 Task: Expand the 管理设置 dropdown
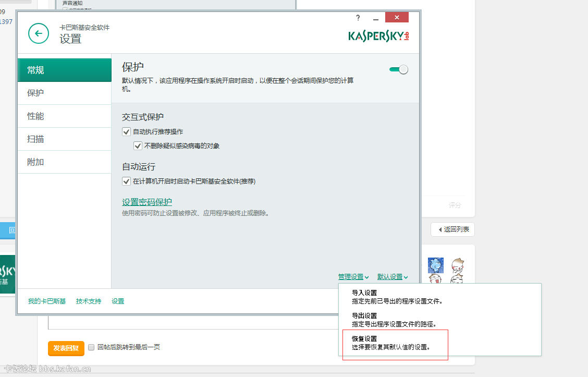point(353,277)
